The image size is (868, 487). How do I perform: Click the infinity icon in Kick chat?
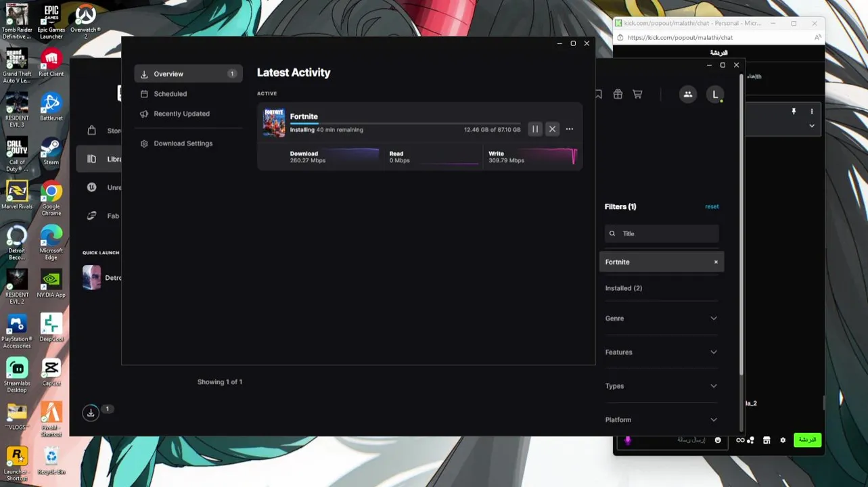tap(740, 440)
